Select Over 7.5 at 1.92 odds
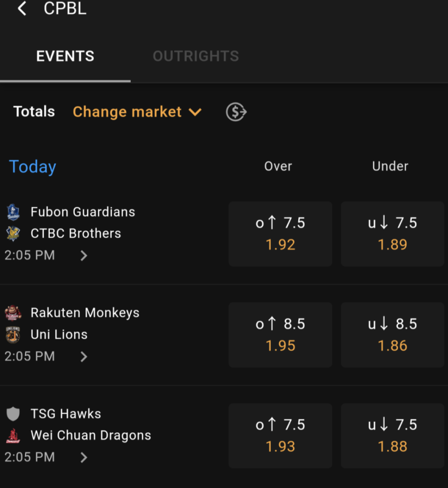Image resolution: width=448 pixels, height=488 pixels. (x=280, y=234)
